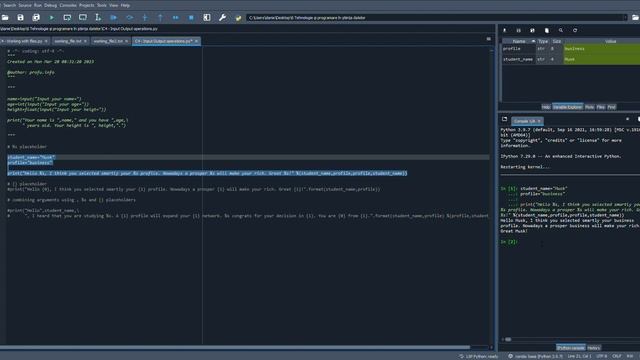The height and width of the screenshot is (360, 640).
Task: Save all open files
Action: [x=36, y=18]
